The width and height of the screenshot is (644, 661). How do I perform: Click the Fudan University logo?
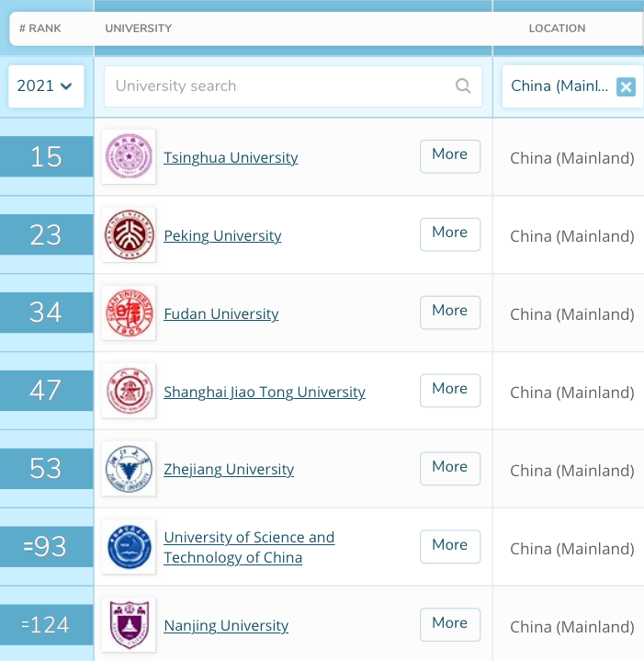point(129,313)
